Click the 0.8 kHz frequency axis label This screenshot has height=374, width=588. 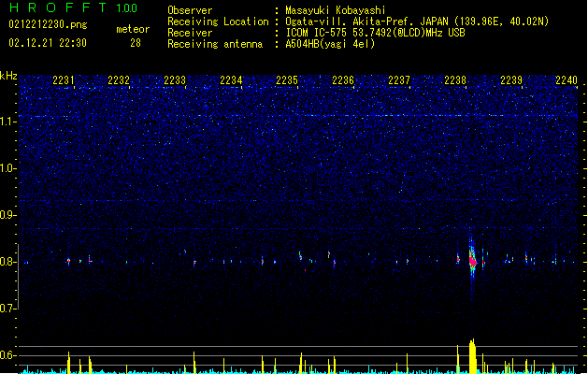pos(8,262)
